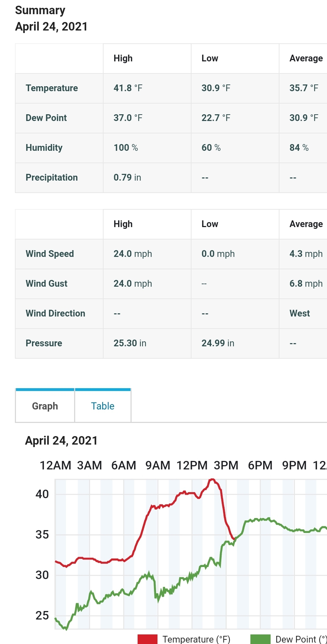Click the 3PM marker on chart axis
This screenshot has width=327, height=644.
click(226, 465)
